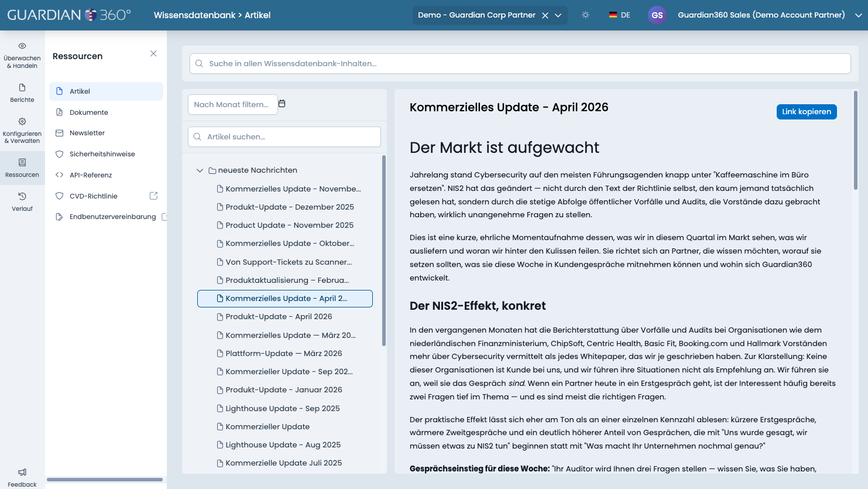Open Kommerzieller Update - Sep article
The image size is (868, 489).
click(x=285, y=371)
